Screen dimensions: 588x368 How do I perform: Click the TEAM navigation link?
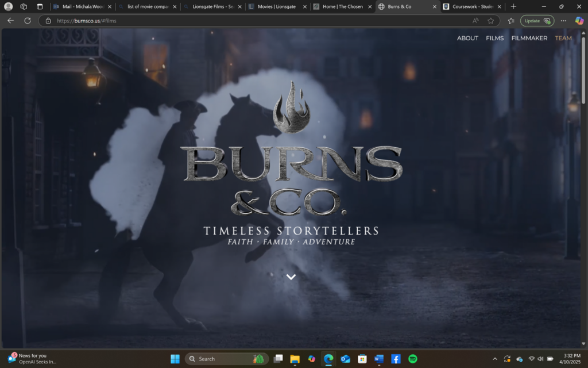(563, 39)
